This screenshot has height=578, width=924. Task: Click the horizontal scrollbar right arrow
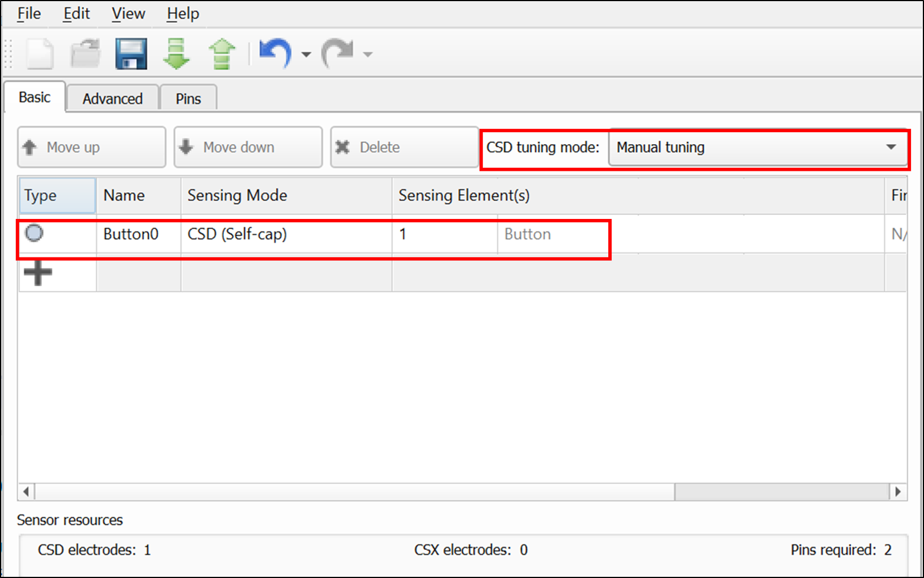coord(898,491)
